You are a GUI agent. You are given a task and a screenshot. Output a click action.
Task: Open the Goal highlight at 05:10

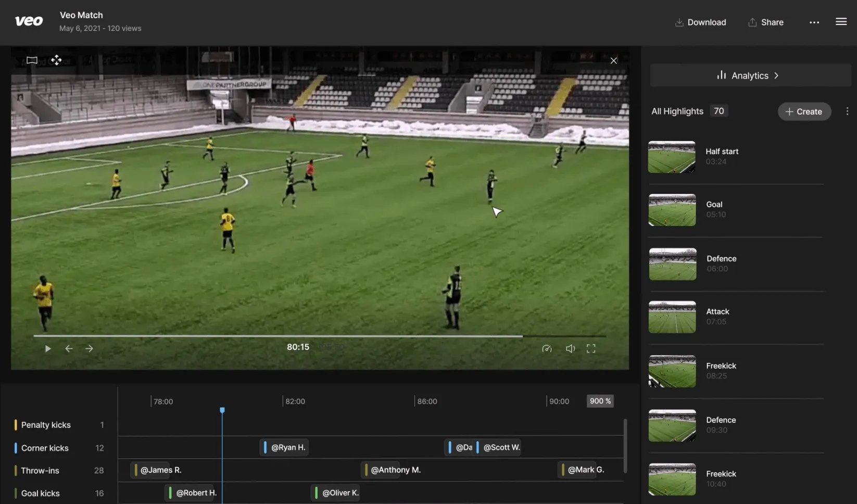735,209
